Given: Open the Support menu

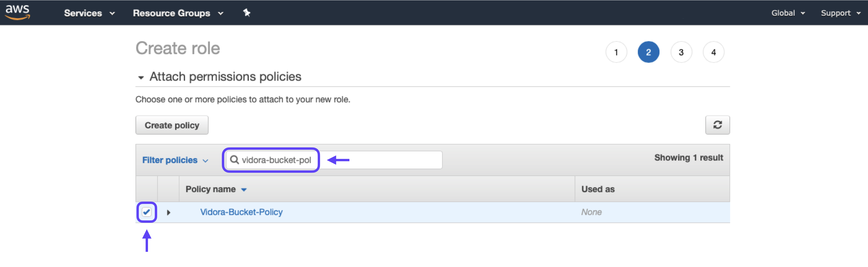Looking at the screenshot, I should click(840, 13).
